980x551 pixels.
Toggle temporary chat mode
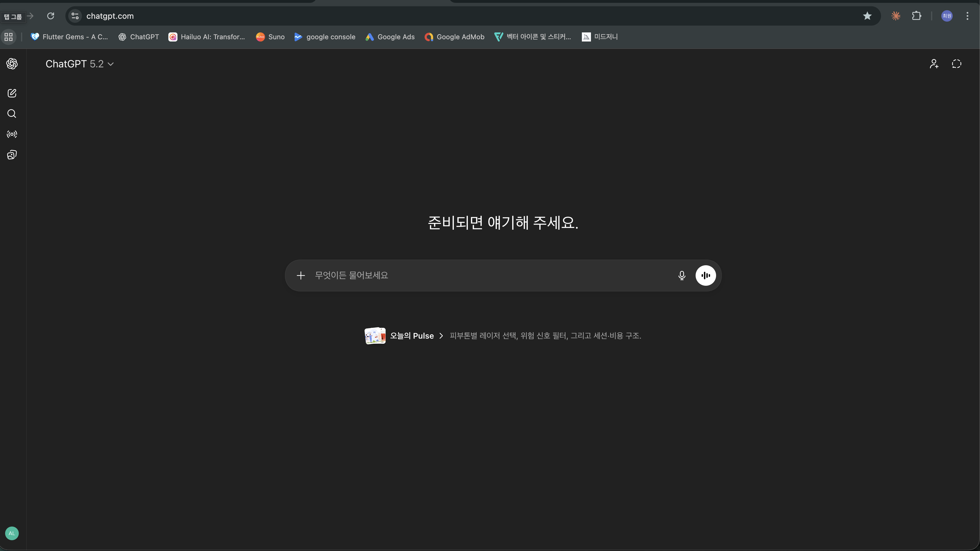point(956,63)
